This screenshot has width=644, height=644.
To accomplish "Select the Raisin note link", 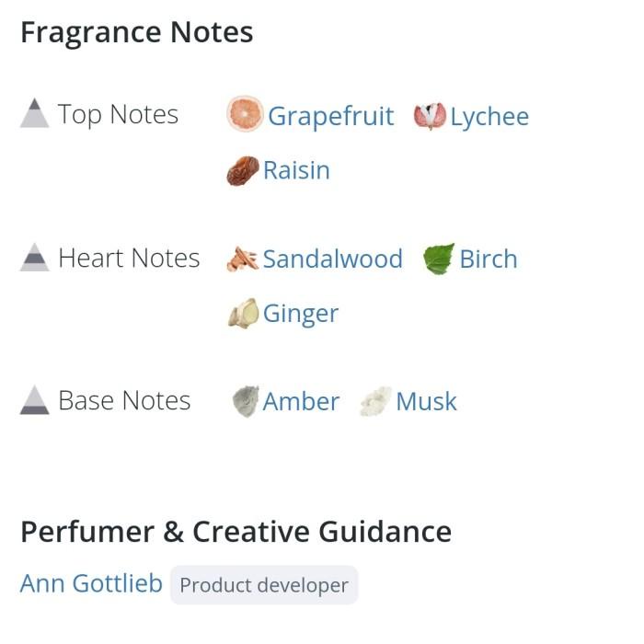I will [x=296, y=170].
